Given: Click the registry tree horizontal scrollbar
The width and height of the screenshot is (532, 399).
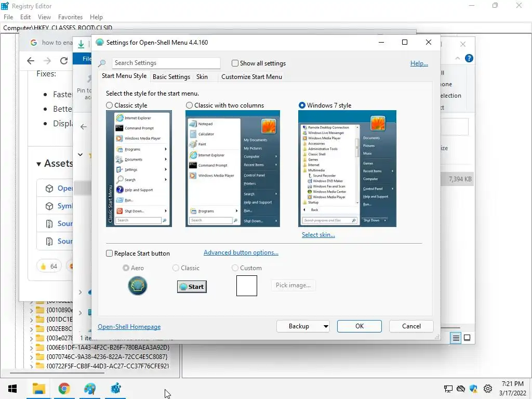Looking at the screenshot, I should (x=57, y=373).
